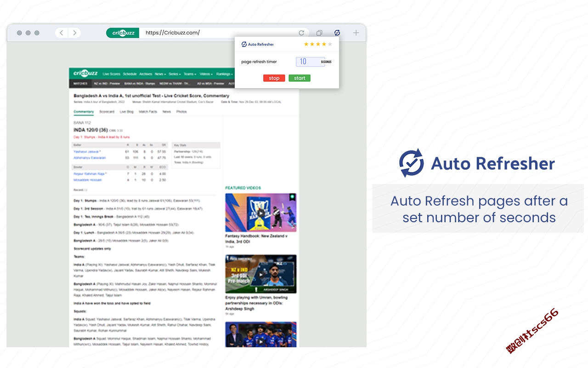Viewport: 588px width, 368px height.
Task: Click the Cricbuzz logo on the webpage header
Action: click(x=86, y=73)
